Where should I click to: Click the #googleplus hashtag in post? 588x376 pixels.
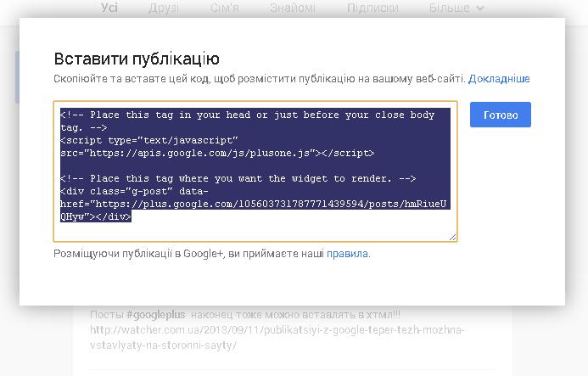click(155, 314)
